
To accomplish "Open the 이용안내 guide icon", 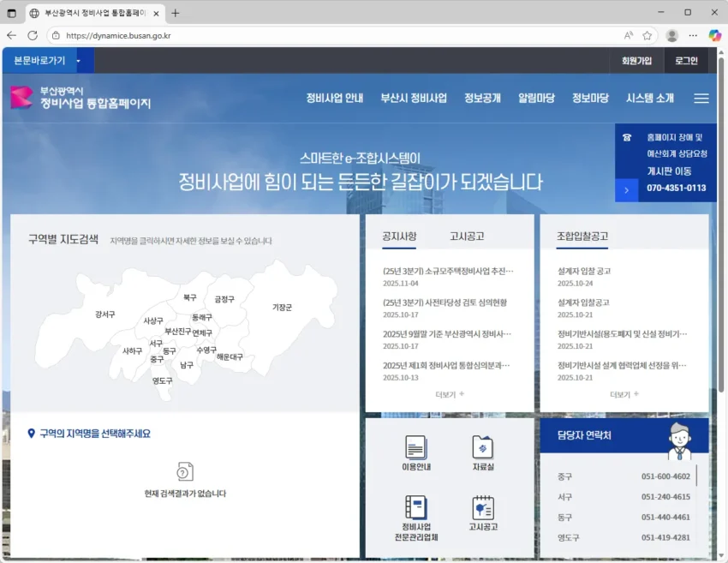I will point(415,452).
